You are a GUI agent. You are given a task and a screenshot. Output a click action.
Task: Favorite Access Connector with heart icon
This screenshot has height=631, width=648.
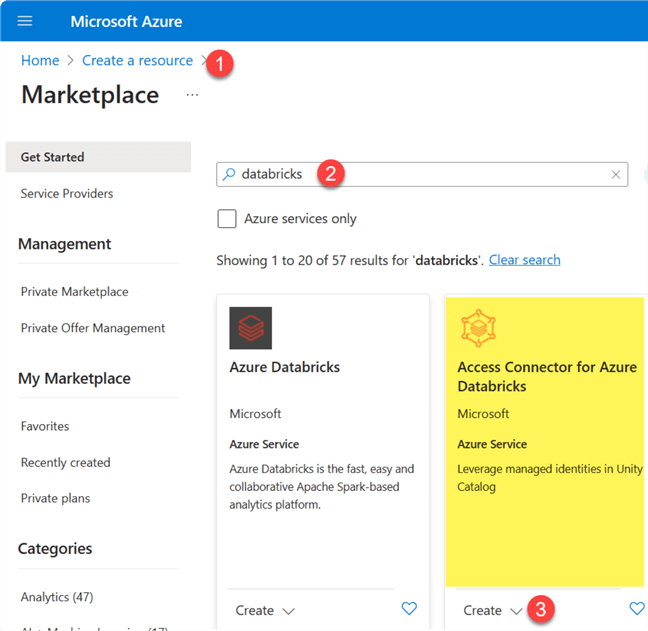tap(637, 608)
